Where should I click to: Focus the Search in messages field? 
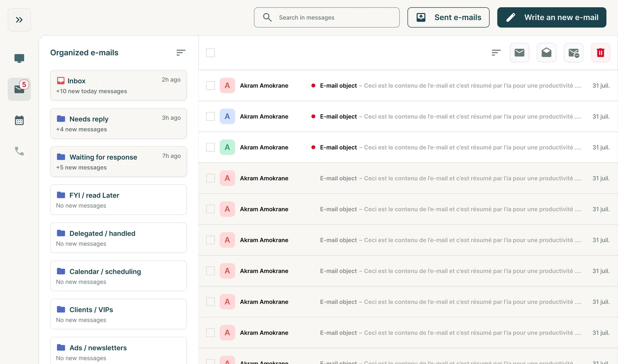[327, 18]
